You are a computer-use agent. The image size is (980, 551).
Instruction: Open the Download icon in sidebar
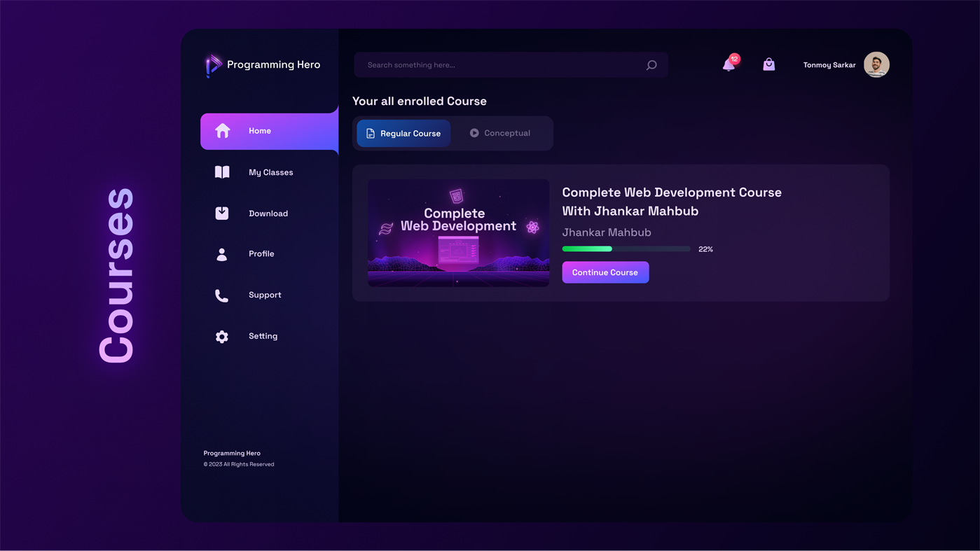[222, 213]
